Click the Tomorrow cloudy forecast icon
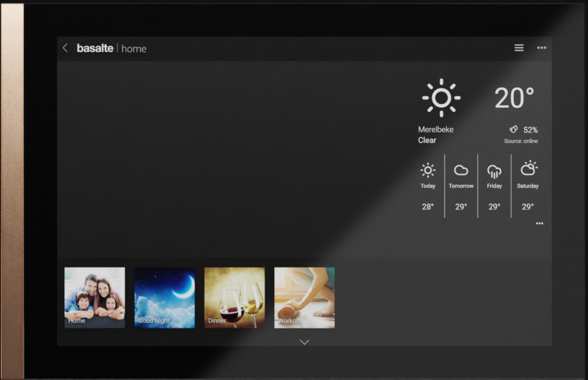The height and width of the screenshot is (380, 588). tap(461, 170)
